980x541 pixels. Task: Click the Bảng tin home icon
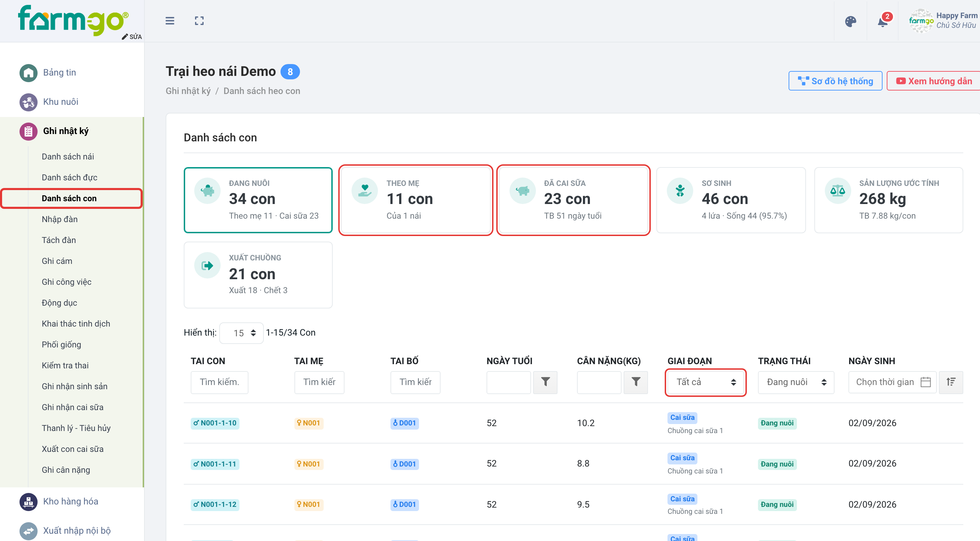(x=28, y=73)
